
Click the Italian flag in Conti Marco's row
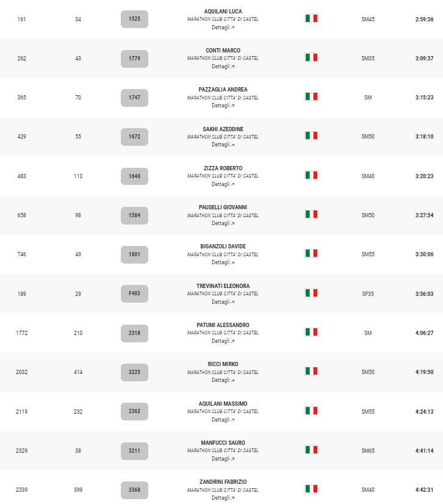click(311, 57)
